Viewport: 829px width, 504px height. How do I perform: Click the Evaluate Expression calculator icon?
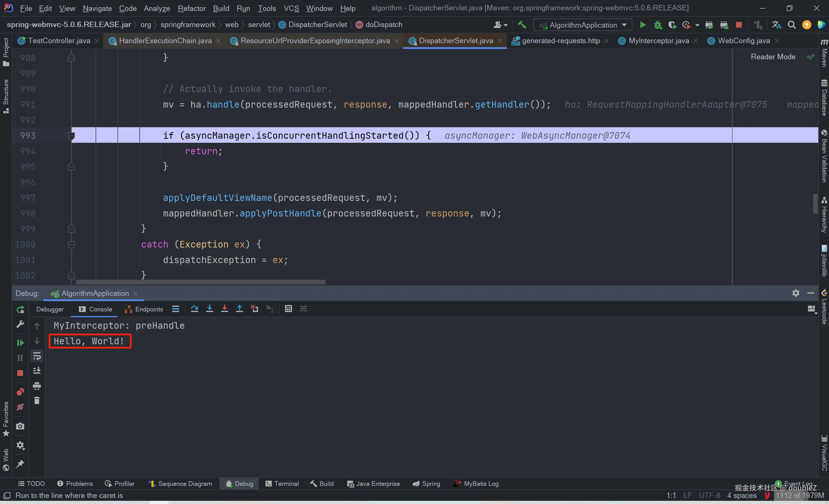click(288, 309)
